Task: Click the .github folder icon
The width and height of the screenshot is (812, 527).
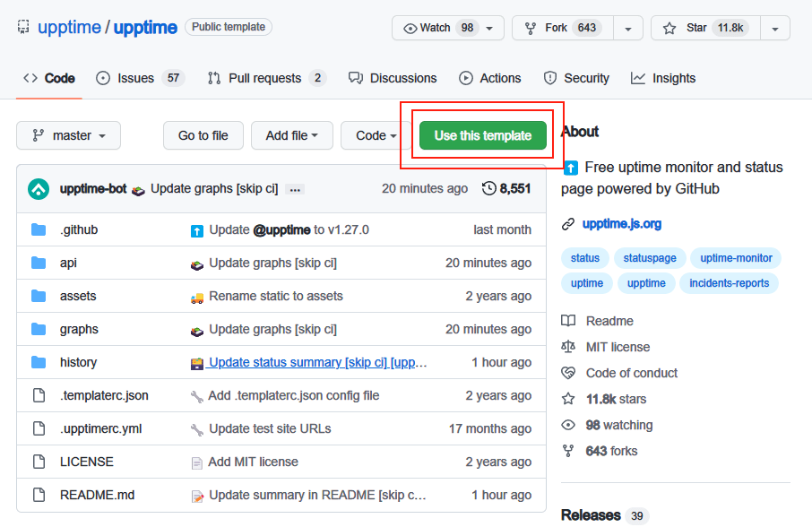Action: click(39, 229)
